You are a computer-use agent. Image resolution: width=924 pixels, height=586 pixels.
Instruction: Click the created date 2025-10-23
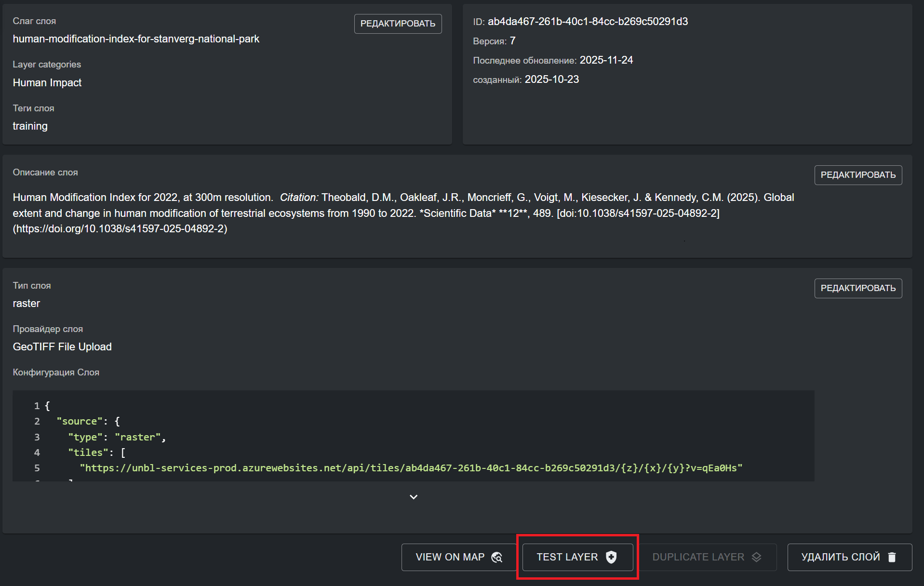pos(551,80)
